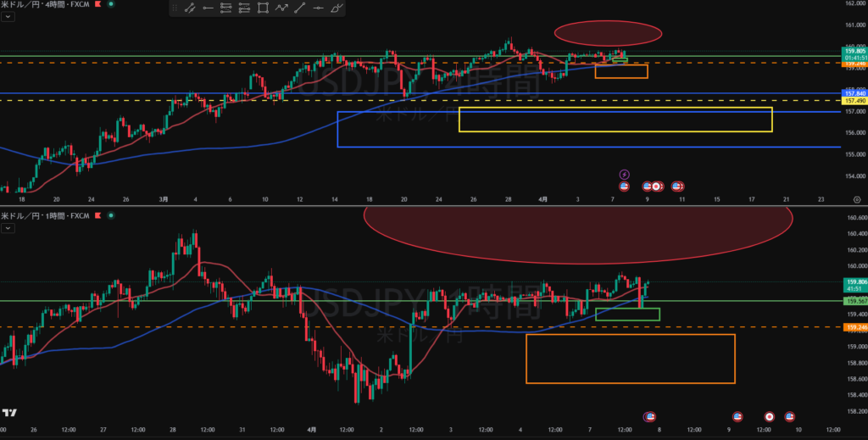This screenshot has width=868, height=440.
Task: Select the orange 159.248 price label on lower chart
Action: tap(854, 326)
